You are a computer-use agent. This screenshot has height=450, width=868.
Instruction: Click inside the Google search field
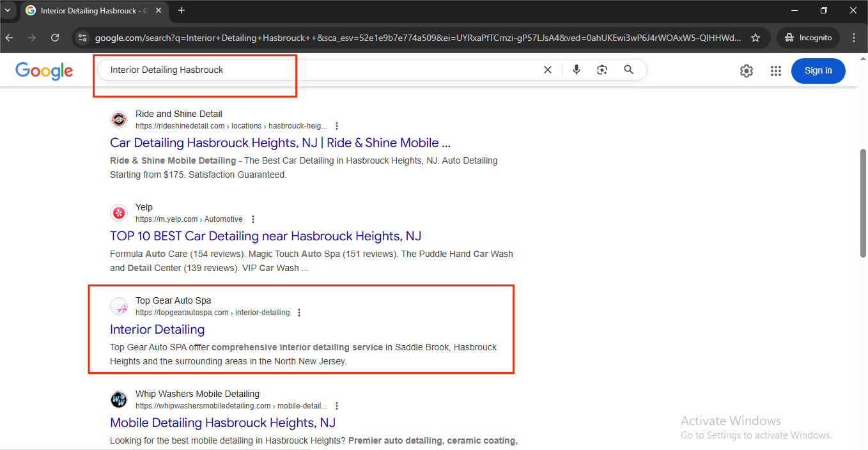click(x=320, y=70)
